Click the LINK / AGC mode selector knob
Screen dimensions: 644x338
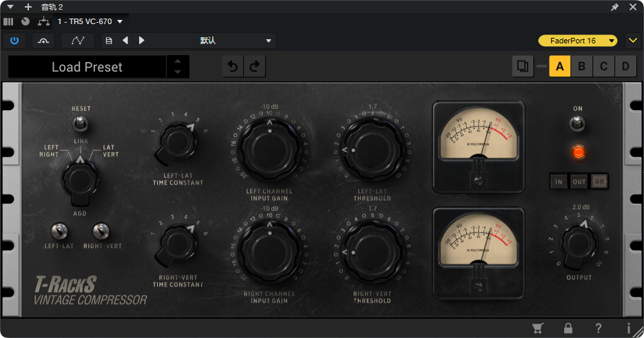(x=80, y=180)
